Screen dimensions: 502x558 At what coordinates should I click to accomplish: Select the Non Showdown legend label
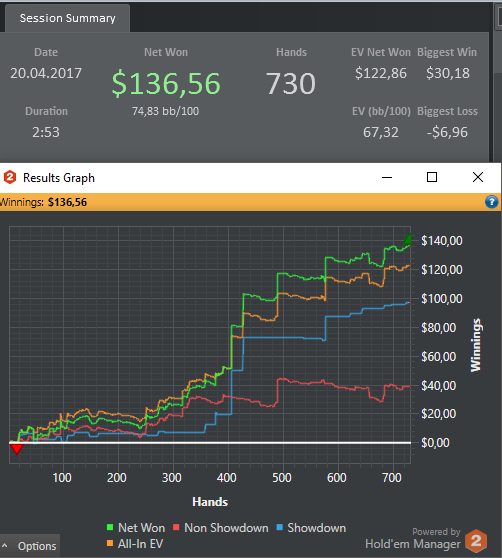[x=226, y=528]
